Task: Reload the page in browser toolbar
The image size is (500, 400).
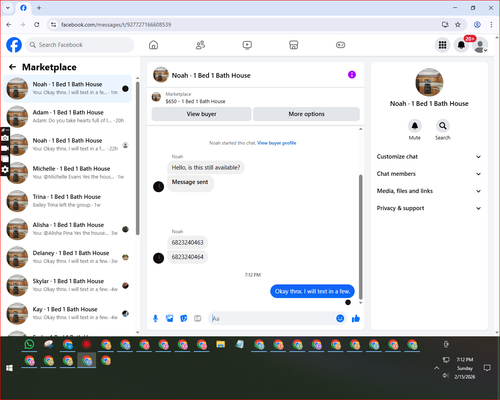Action: (x=37, y=24)
